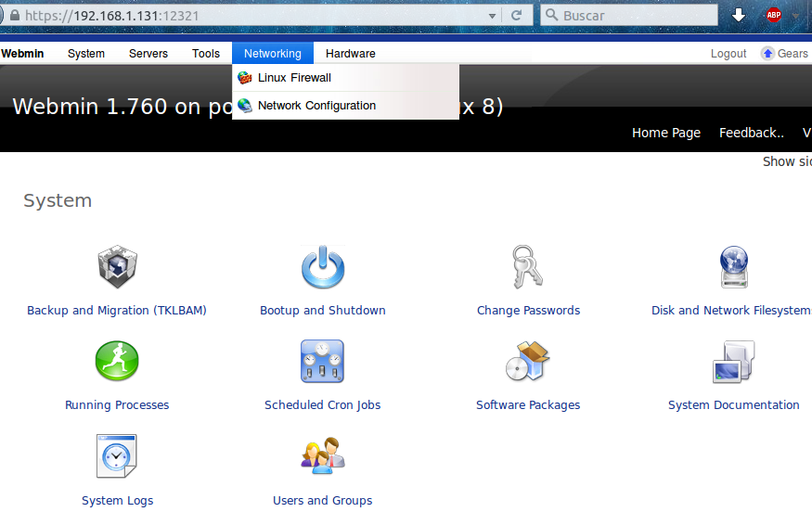Open the Backup and Migration (TKLBAM) icon
Viewport: 812px width, 512px height.
point(117,268)
